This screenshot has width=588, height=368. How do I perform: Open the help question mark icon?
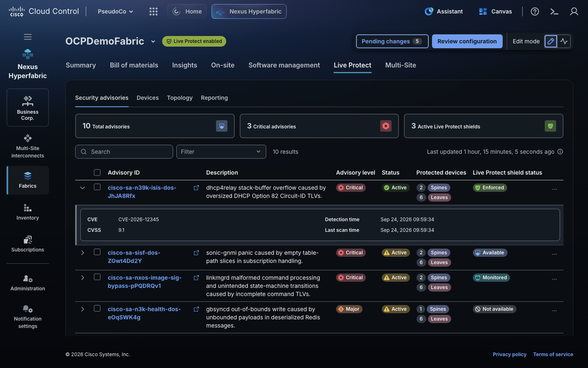[535, 11]
